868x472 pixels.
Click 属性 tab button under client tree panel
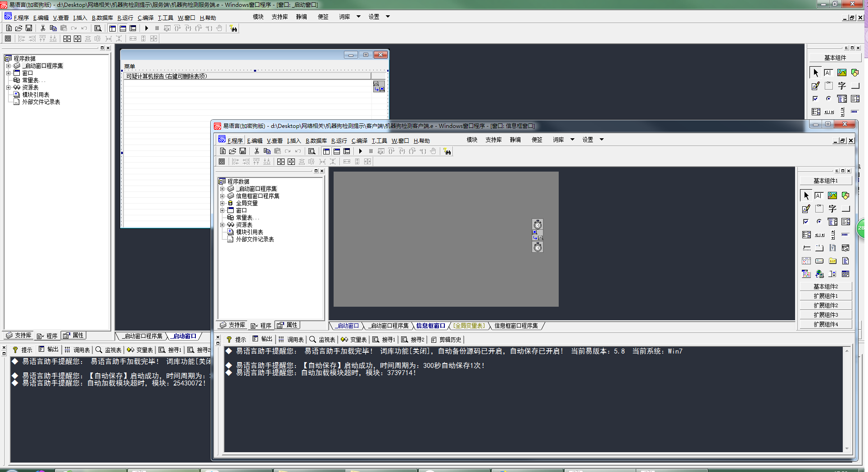coord(287,325)
